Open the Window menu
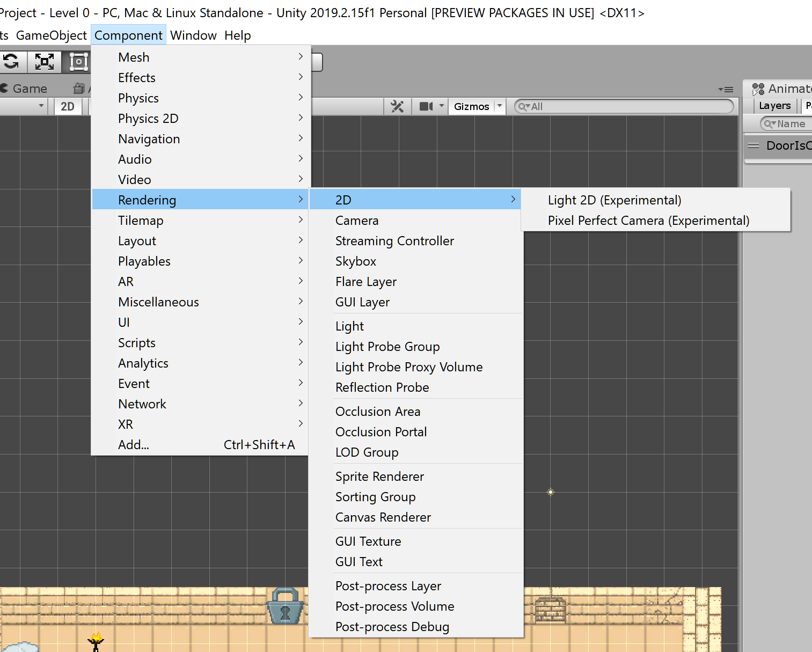This screenshot has height=652, width=812. point(193,35)
